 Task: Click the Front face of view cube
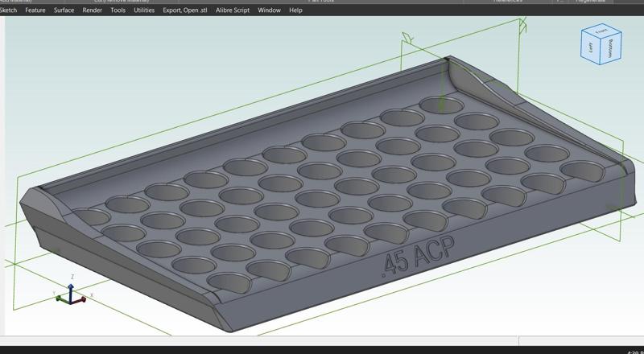(601, 31)
